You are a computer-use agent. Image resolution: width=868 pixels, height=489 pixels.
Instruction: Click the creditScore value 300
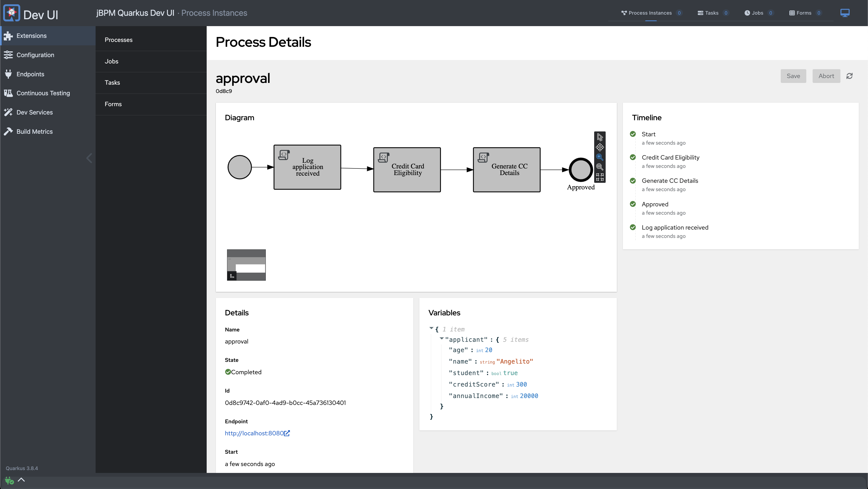(521, 384)
